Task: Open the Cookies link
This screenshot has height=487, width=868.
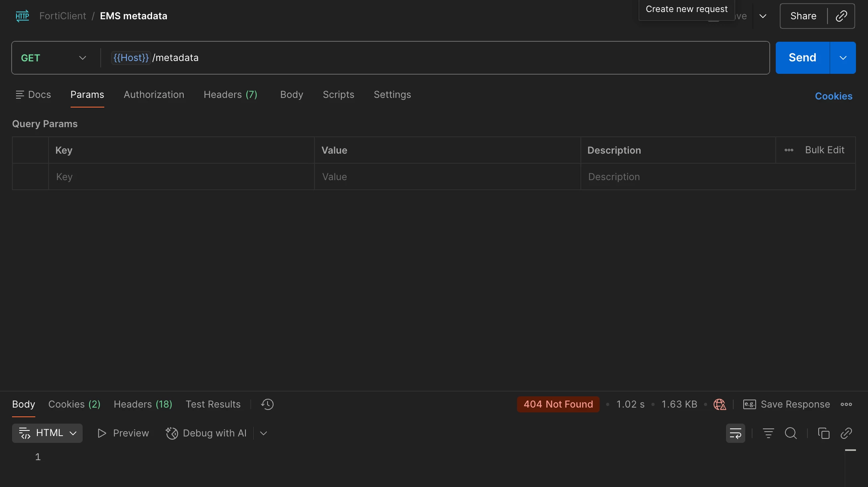Action: 834,96
